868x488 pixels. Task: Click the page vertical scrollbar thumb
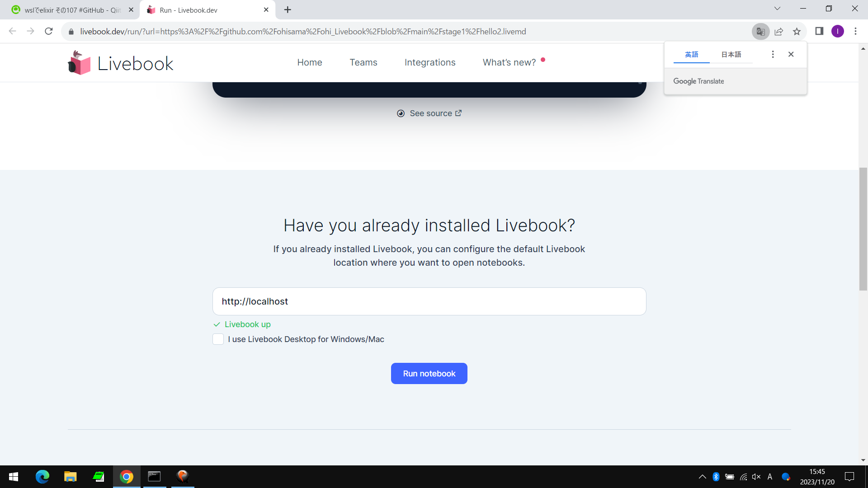tap(863, 228)
